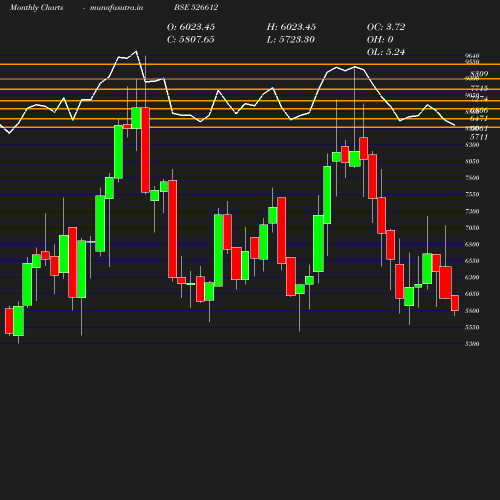The width and height of the screenshot is (500, 500).
Task: Click the first red candle at the far left
Action: 9,321
